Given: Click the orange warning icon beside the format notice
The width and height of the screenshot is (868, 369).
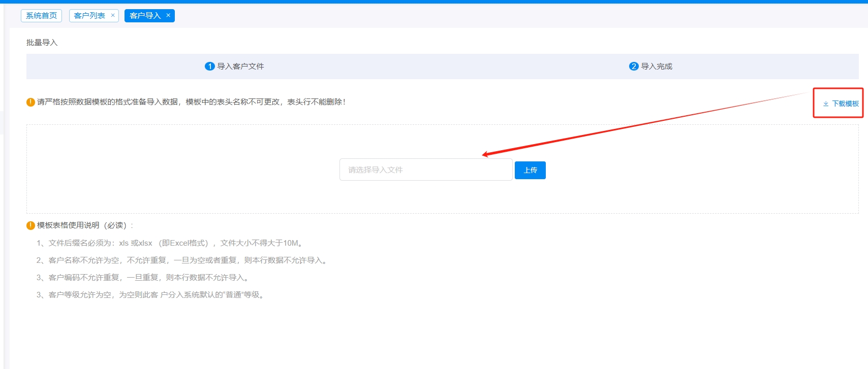Looking at the screenshot, I should click(30, 102).
